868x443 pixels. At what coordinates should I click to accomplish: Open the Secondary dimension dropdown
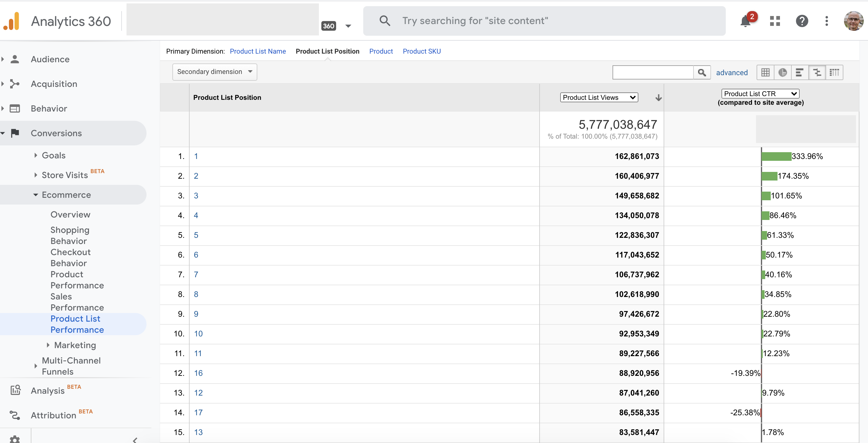(x=215, y=72)
